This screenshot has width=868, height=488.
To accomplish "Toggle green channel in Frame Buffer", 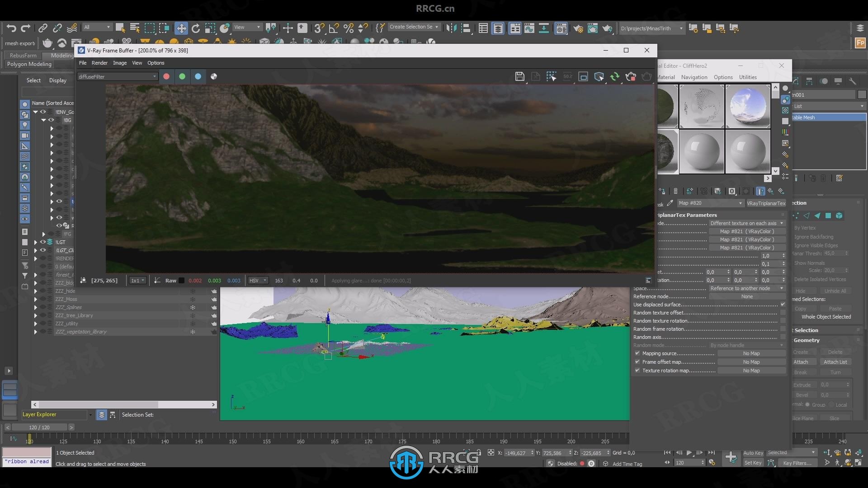I will 182,76.
